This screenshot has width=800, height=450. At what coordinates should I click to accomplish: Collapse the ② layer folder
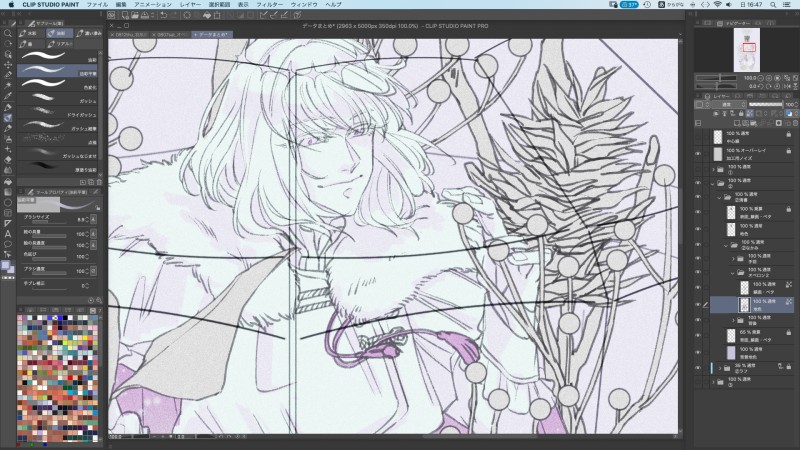pos(713,183)
